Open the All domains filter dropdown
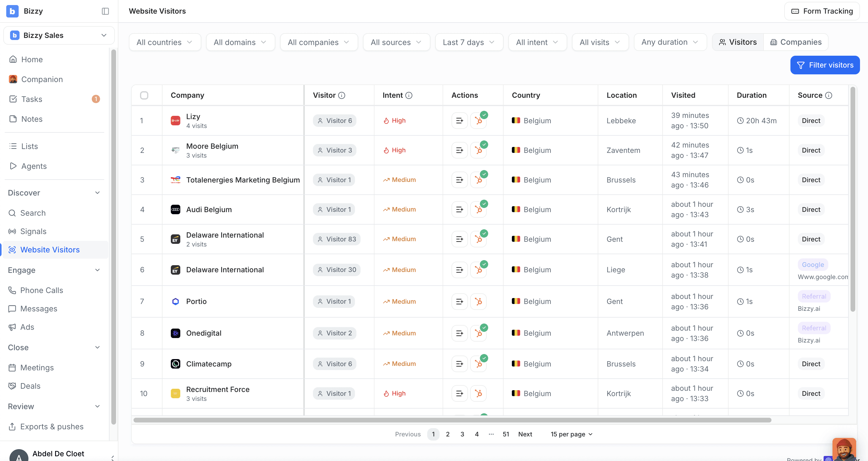 point(240,42)
